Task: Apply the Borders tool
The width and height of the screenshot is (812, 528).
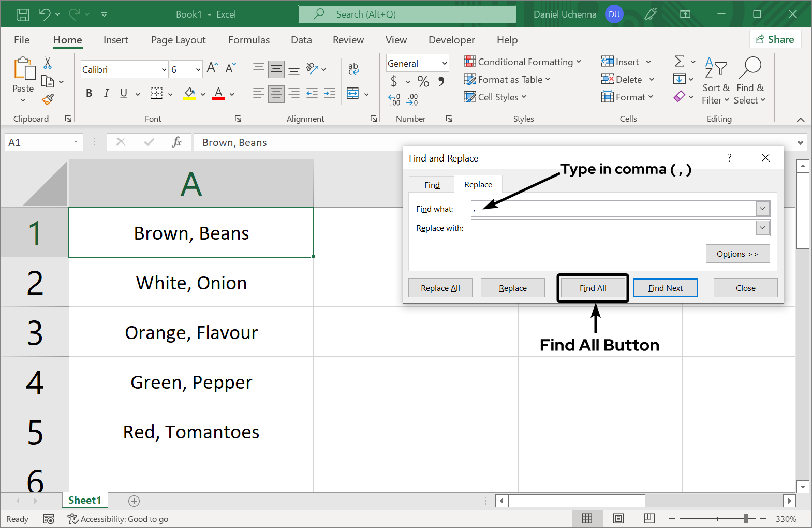Action: 156,94
